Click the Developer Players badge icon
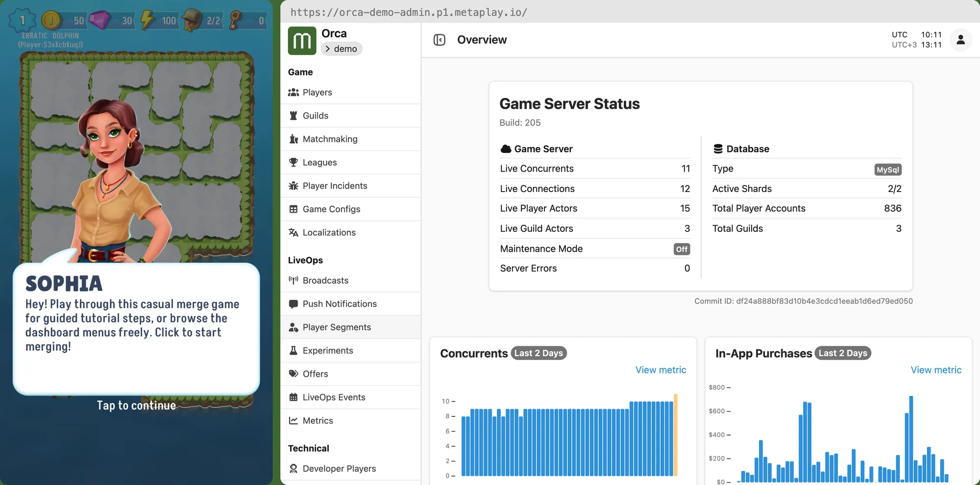980x485 pixels. [294, 468]
